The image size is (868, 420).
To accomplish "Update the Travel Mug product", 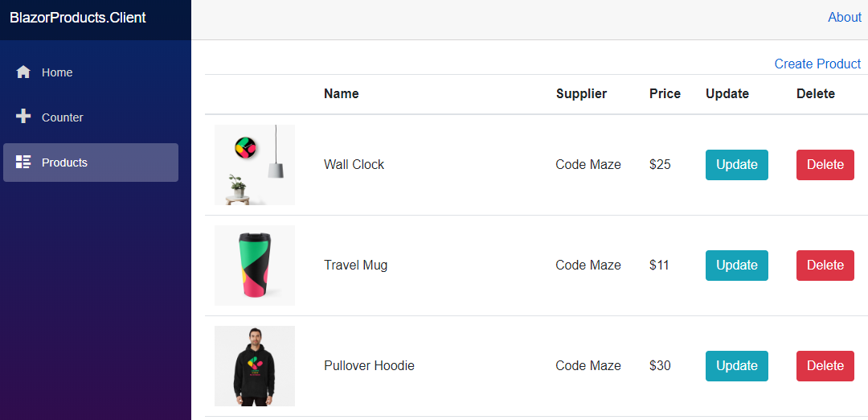I will pos(736,266).
